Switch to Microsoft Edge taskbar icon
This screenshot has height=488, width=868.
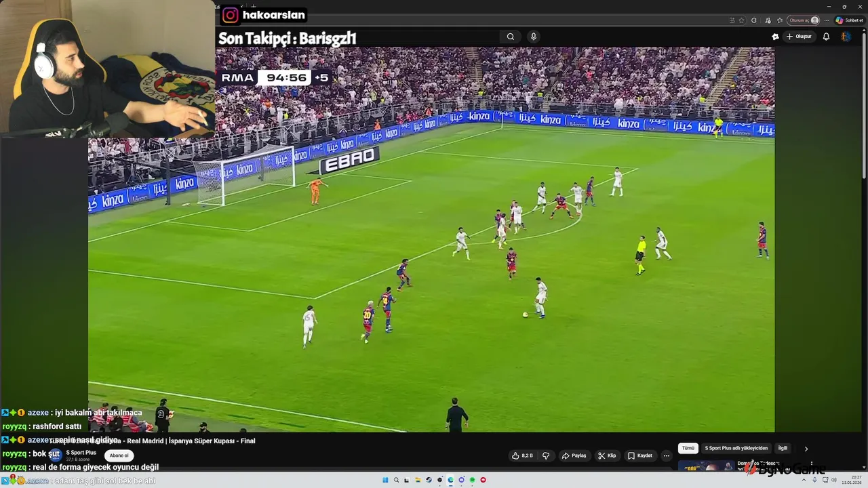(450, 480)
